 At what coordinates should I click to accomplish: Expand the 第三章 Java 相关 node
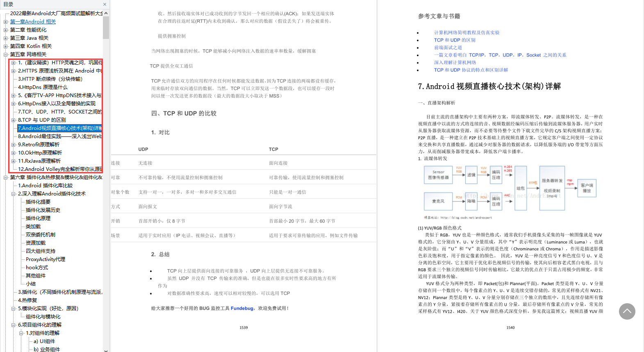pos(6,38)
